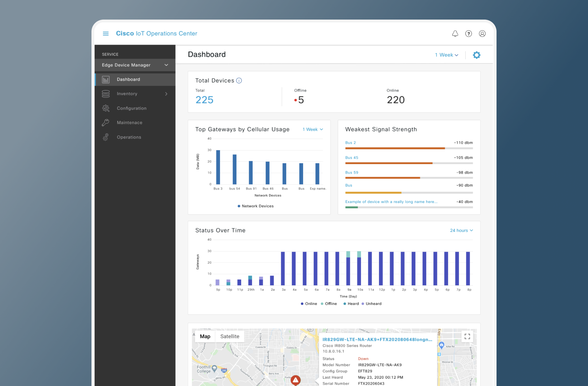Open the dashboard 1 Week range dropdown
This screenshot has height=386, width=588.
[446, 55]
